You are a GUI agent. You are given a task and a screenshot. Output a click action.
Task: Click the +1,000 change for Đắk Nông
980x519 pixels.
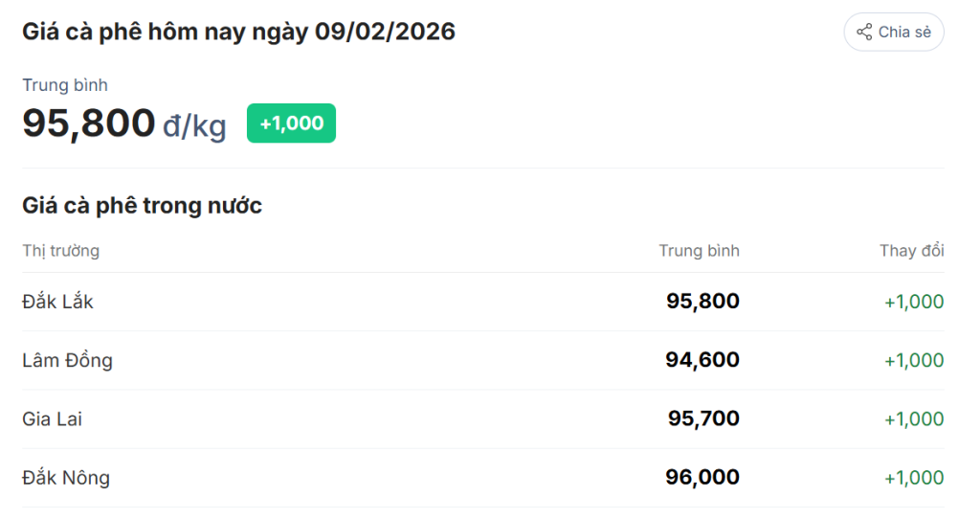click(913, 477)
